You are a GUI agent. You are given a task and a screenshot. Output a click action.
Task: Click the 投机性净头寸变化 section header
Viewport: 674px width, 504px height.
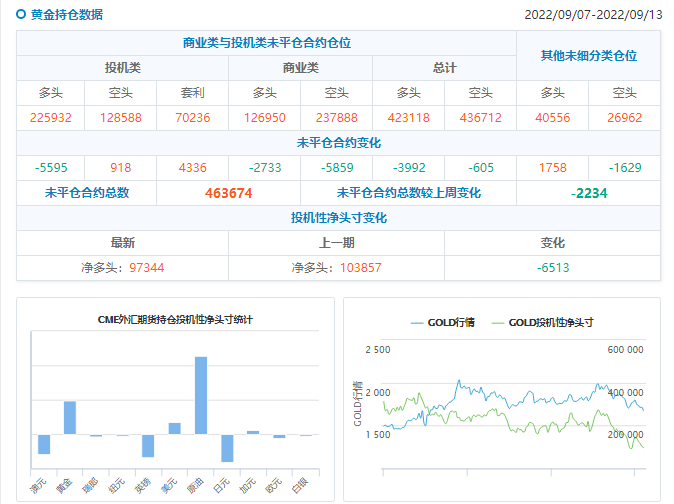(338, 218)
